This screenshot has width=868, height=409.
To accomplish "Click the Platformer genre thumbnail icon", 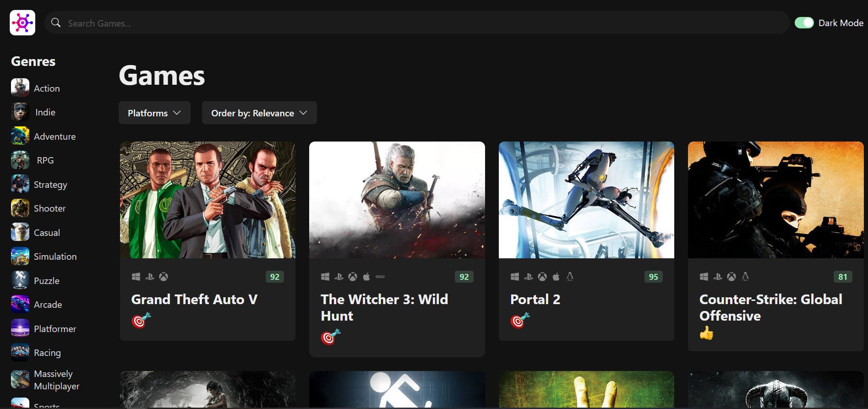I will click(x=20, y=328).
